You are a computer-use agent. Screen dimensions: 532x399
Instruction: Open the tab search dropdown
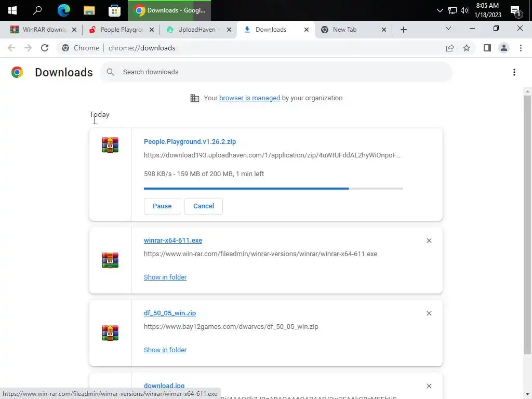tap(448, 28)
